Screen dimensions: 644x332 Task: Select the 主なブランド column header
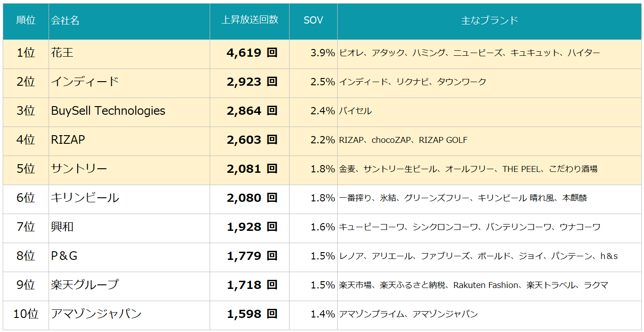pyautogui.click(x=489, y=20)
